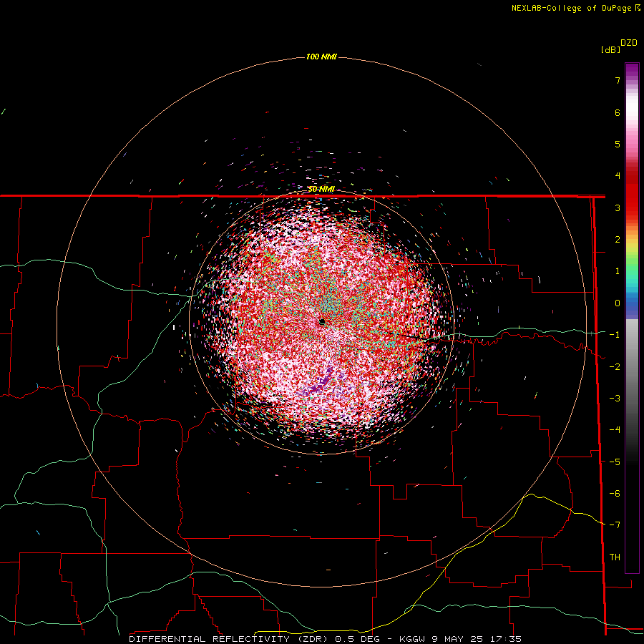
Task: Click the 9 MAY 25 17:35 timestamp
Action: (x=477, y=639)
